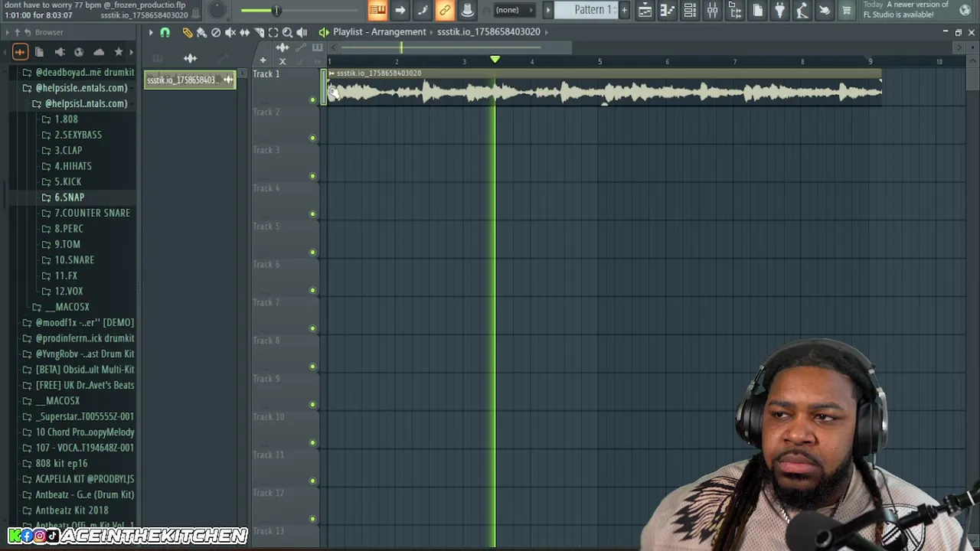Click the green playhead marker on timeline
980x551 pixels.
[x=495, y=60]
